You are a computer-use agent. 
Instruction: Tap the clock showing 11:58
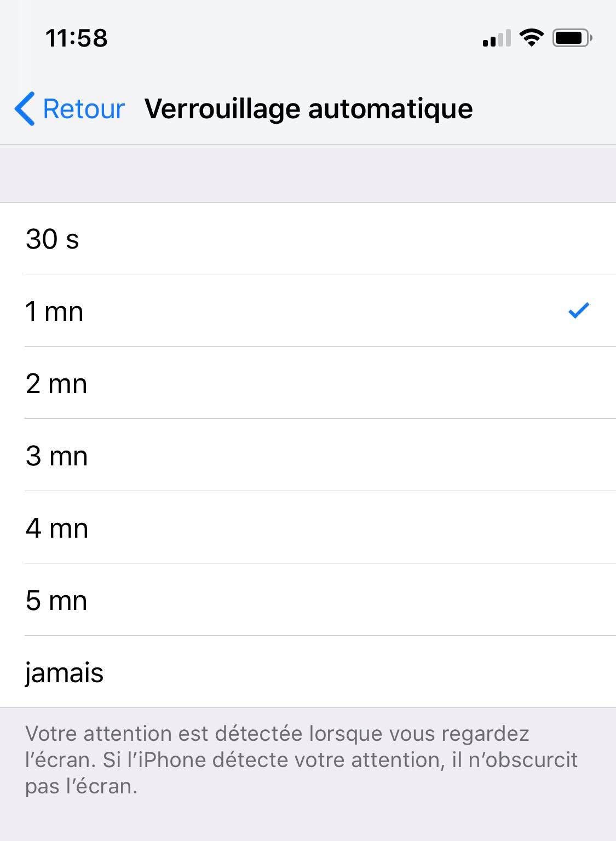[x=77, y=37]
